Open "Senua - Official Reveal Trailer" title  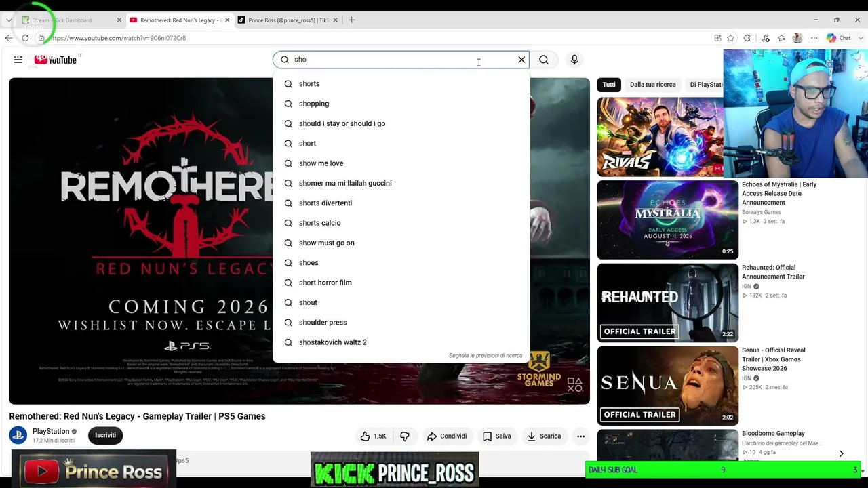(x=774, y=359)
